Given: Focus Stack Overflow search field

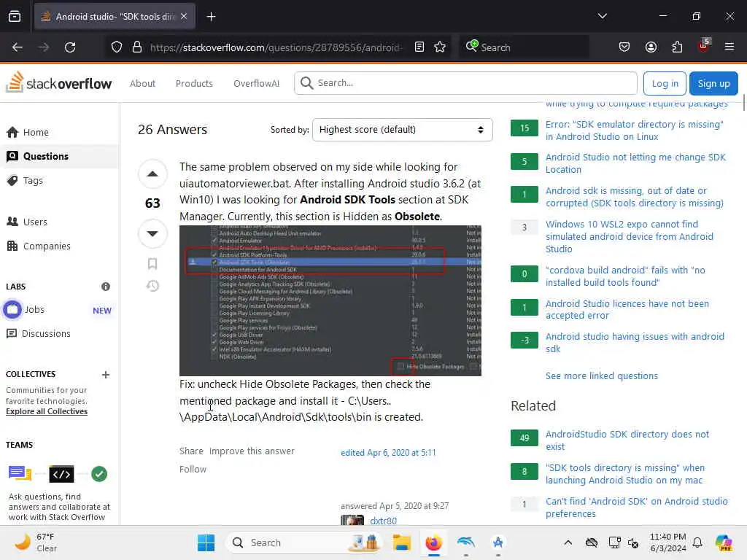Looking at the screenshot, I should pos(465,83).
